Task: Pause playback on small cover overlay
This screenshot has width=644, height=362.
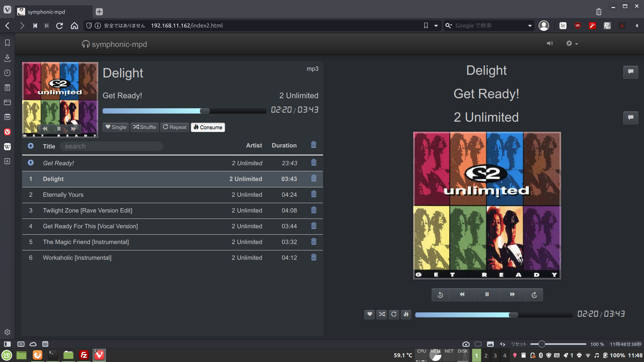Action: point(59,129)
